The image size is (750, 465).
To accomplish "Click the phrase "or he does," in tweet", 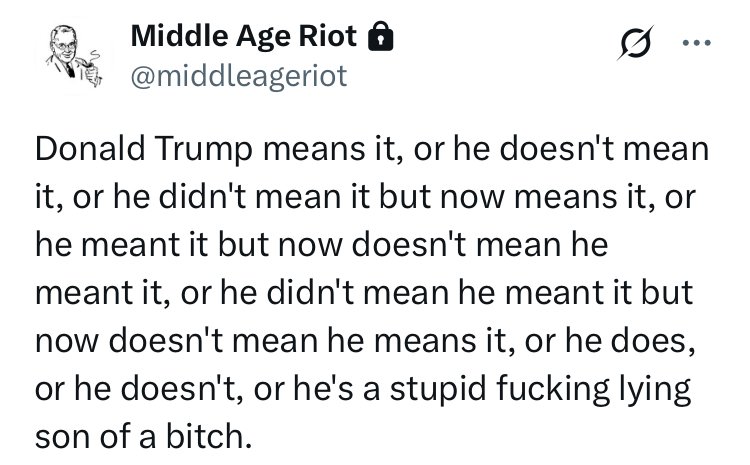I will (610, 340).
